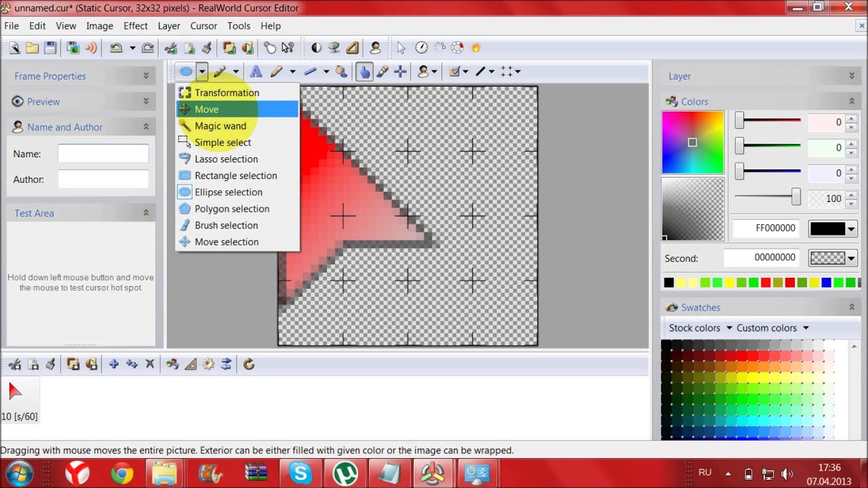Click the Save floppy disk icon

[50, 48]
